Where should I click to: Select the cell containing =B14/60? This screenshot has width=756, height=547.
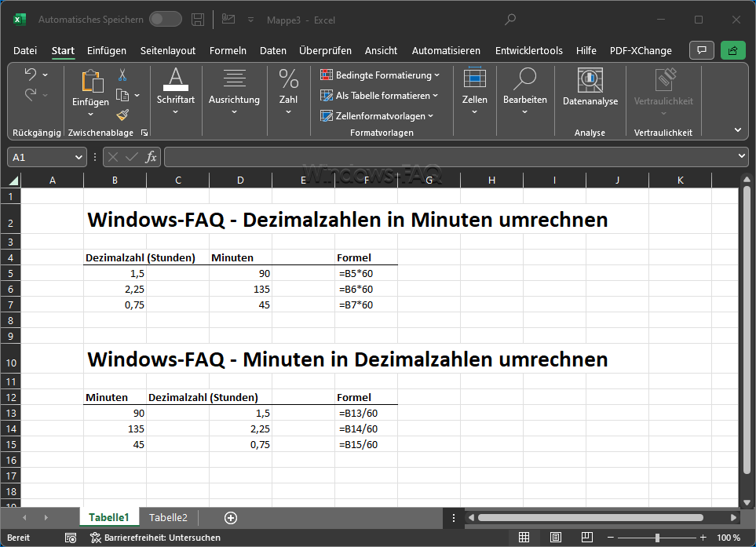366,428
